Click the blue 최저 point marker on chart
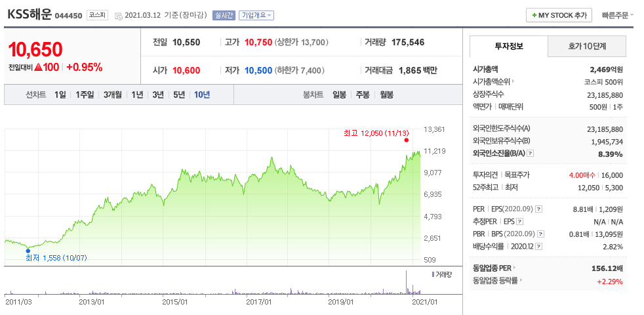 [28, 251]
